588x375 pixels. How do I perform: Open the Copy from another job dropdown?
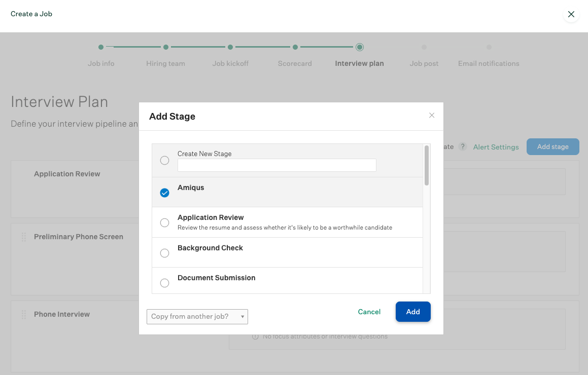197,317
